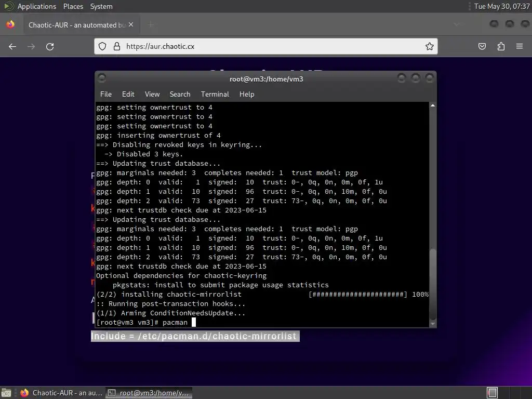Click the terminal window menu button at title-bar left

click(102, 78)
